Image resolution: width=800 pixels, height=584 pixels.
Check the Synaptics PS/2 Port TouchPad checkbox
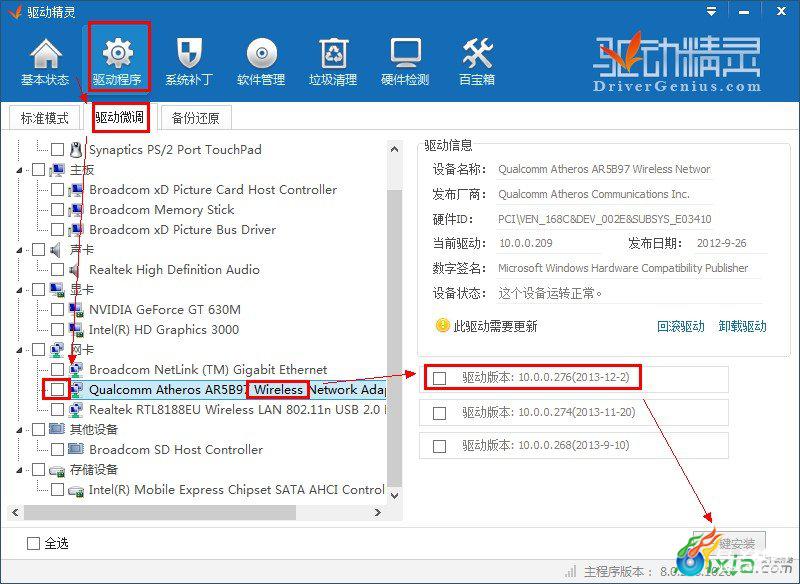pos(58,149)
